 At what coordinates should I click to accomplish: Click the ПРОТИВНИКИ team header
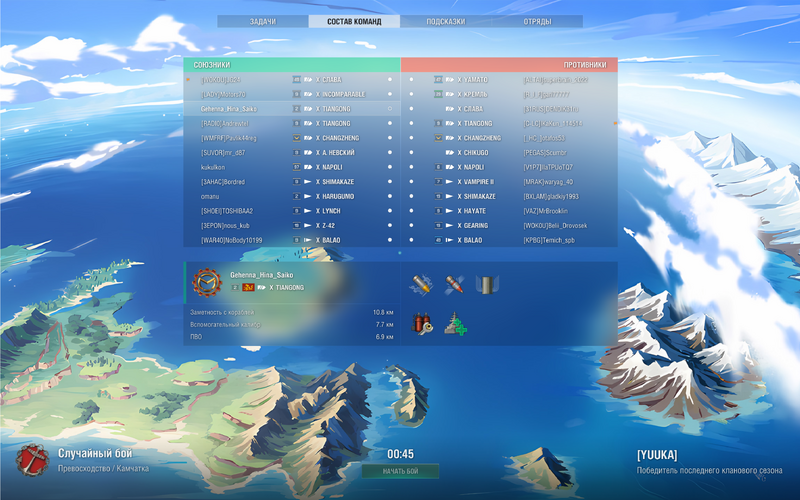(509, 65)
